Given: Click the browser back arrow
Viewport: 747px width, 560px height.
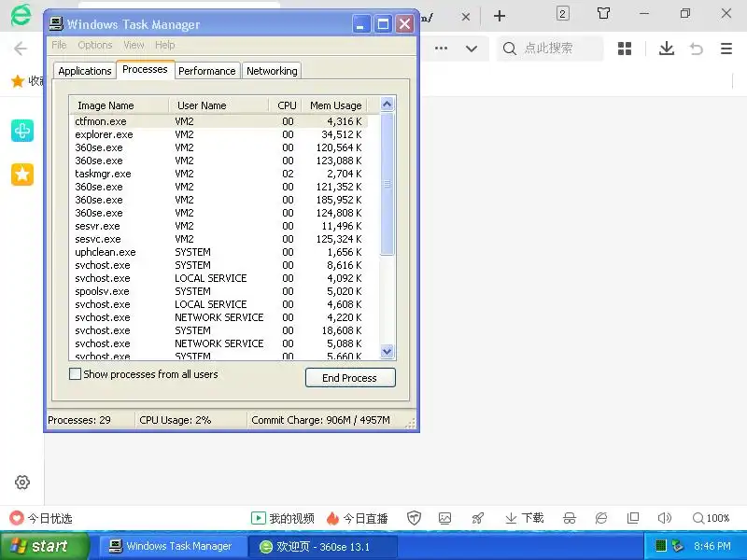Looking at the screenshot, I should [x=21, y=49].
